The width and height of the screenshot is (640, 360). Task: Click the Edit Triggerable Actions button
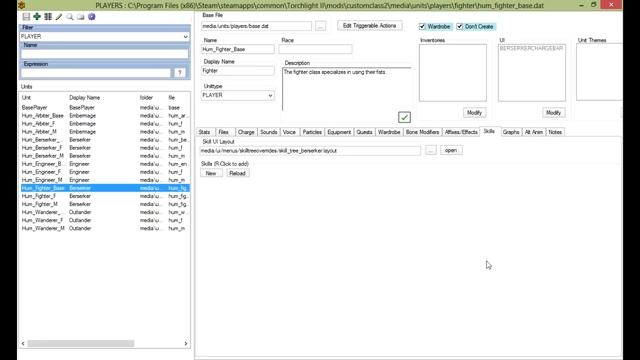click(x=369, y=26)
